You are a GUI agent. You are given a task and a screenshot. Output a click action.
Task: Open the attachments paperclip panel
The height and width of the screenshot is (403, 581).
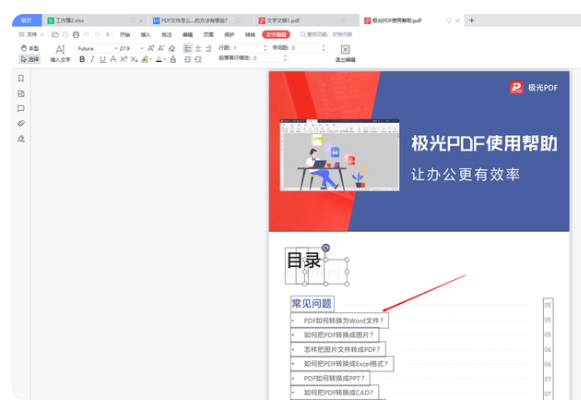tap(21, 123)
